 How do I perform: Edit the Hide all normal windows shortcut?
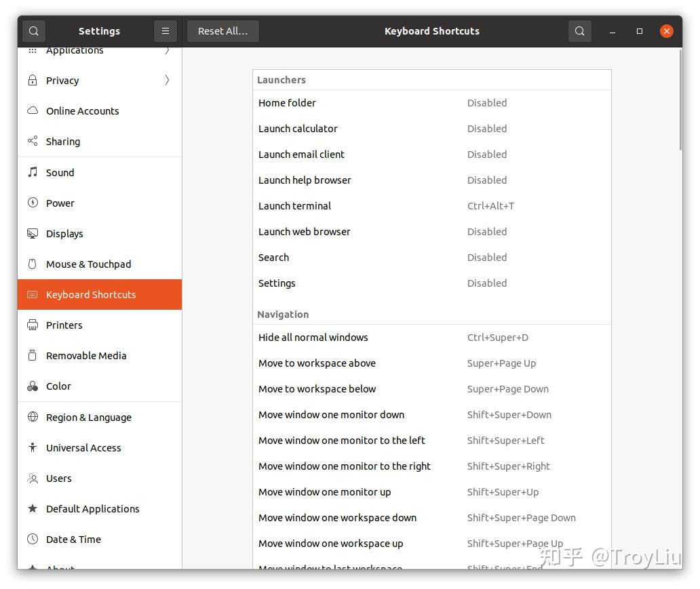(x=432, y=337)
